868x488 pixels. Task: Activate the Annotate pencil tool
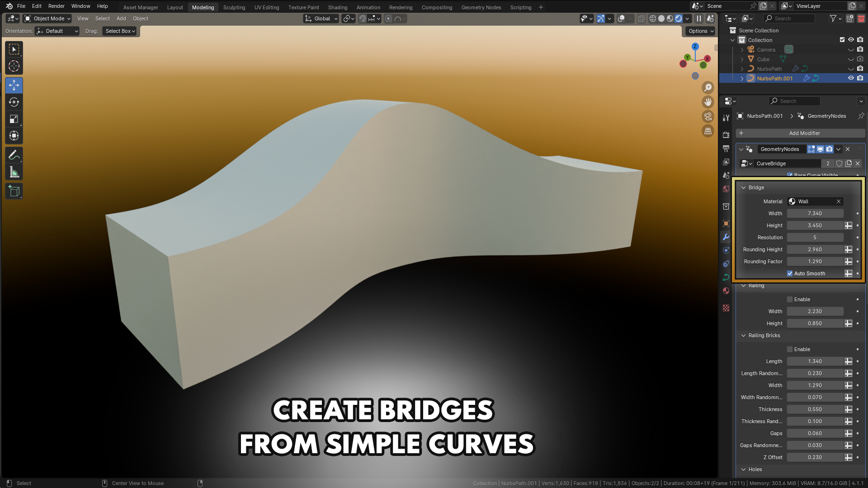click(x=14, y=155)
